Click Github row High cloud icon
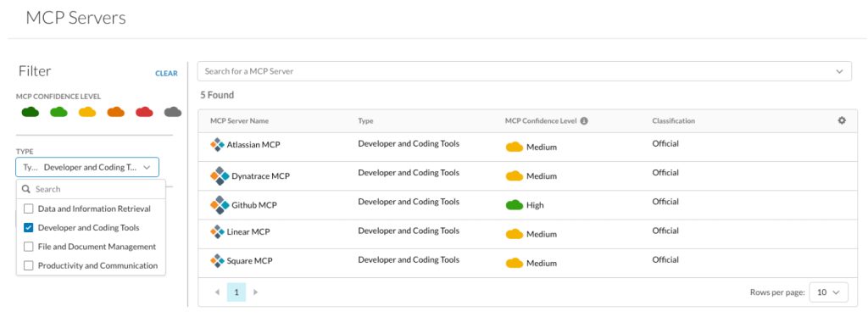The width and height of the screenshot is (868, 317). [515, 205]
